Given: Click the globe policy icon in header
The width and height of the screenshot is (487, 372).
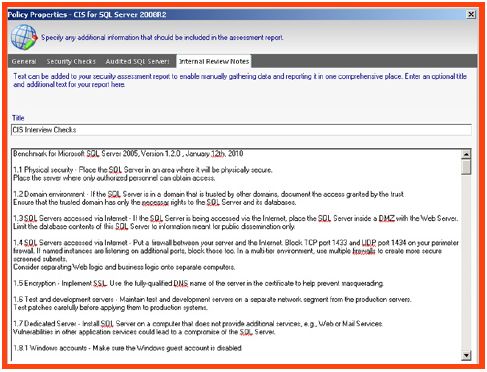Looking at the screenshot, I should [24, 37].
